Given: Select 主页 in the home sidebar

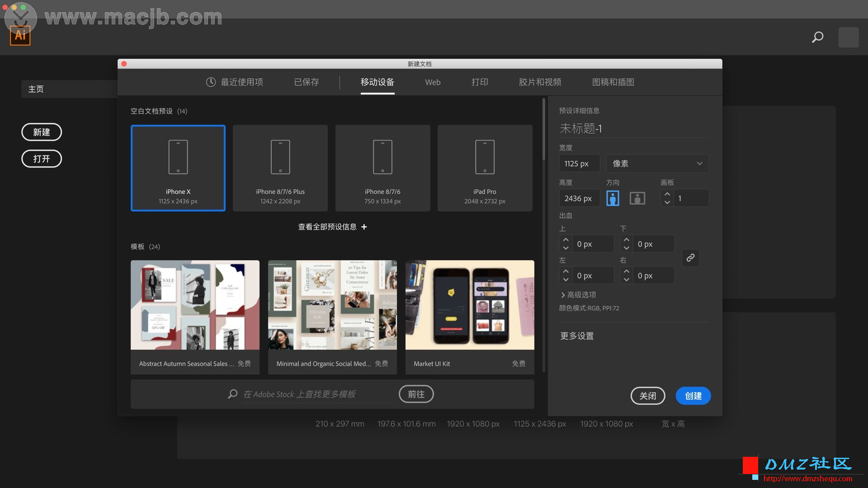Looking at the screenshot, I should click(x=69, y=89).
